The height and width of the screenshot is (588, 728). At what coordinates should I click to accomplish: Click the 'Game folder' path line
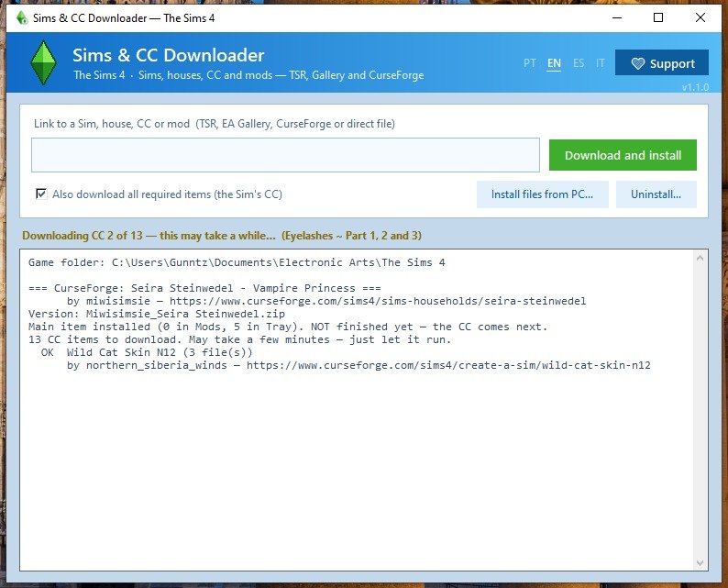coord(237,262)
